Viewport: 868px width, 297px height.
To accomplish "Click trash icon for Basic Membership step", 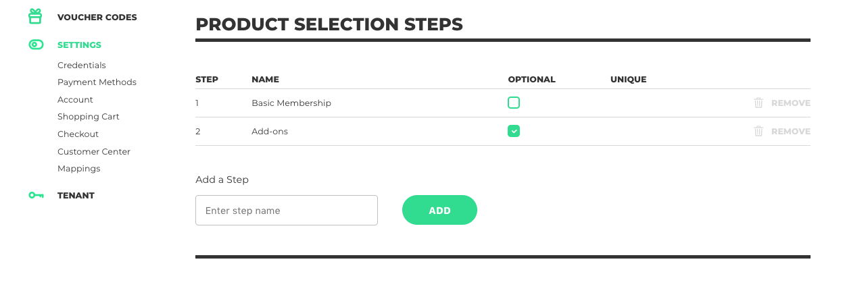I will [758, 103].
